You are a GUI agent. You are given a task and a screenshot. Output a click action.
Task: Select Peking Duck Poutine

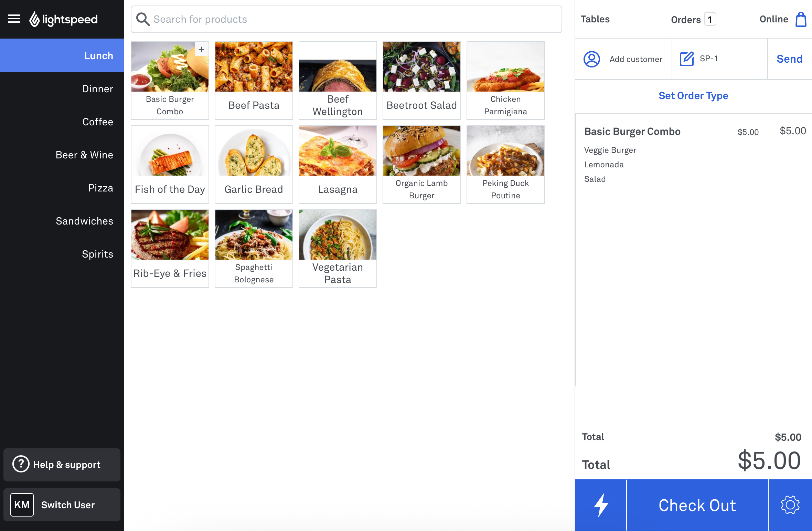pyautogui.click(x=506, y=165)
